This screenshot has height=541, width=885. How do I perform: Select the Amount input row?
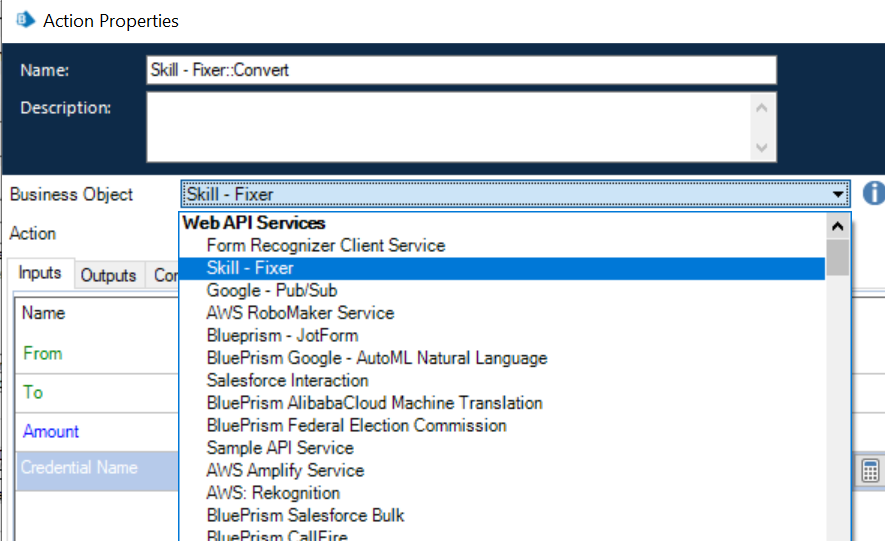coord(97,432)
